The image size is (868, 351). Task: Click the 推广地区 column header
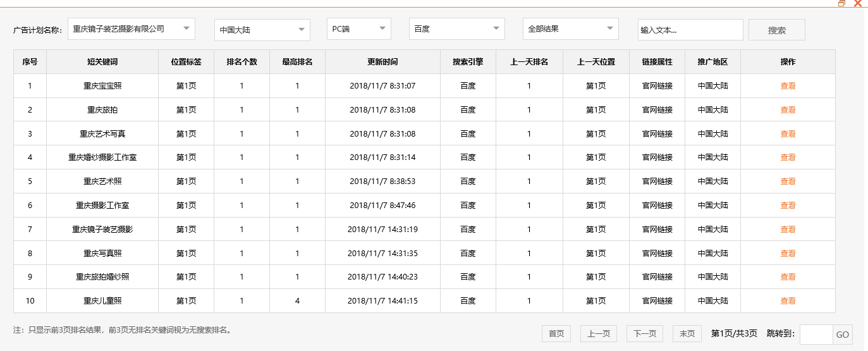pos(713,62)
